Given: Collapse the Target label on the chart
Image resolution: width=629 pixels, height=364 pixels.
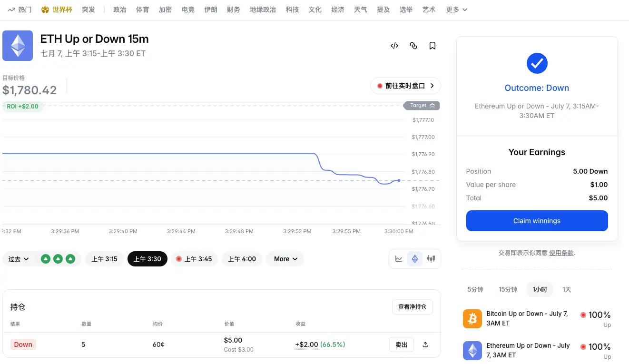Looking at the screenshot, I should point(422,106).
